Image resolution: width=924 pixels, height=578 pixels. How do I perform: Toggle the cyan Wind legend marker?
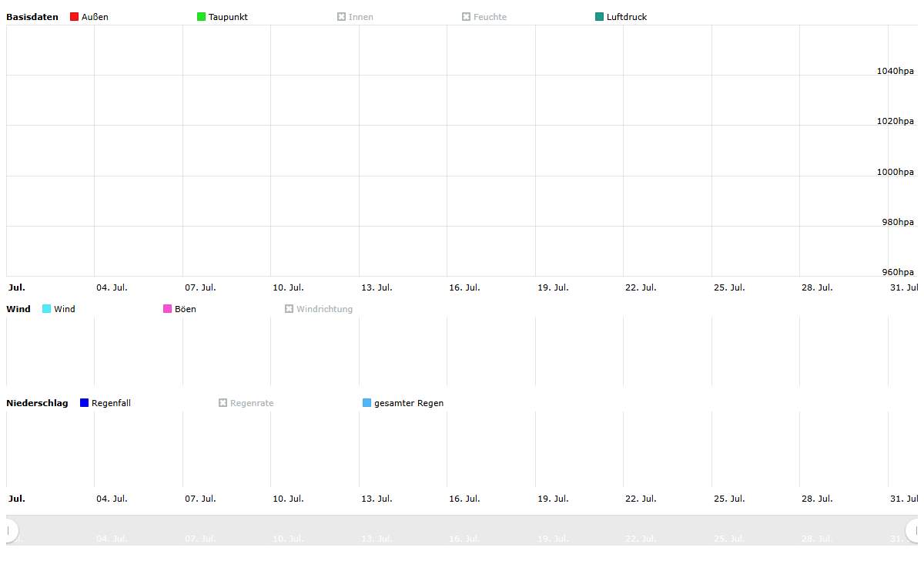(46, 309)
